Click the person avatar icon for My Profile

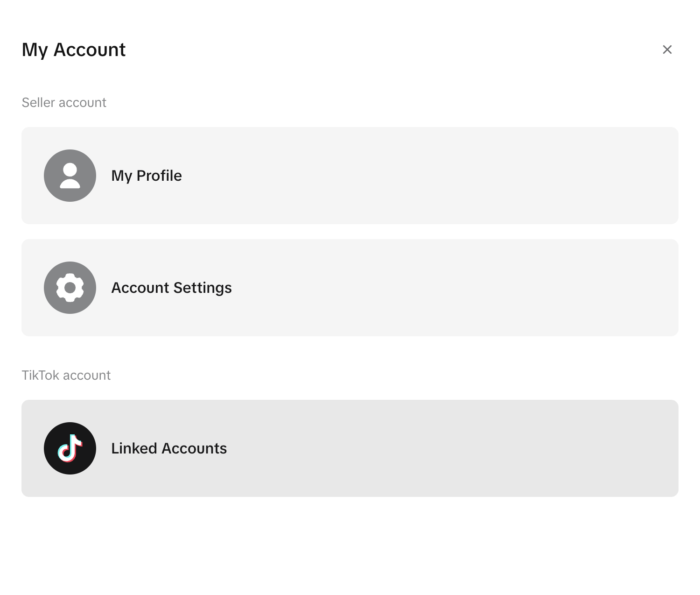click(x=70, y=176)
